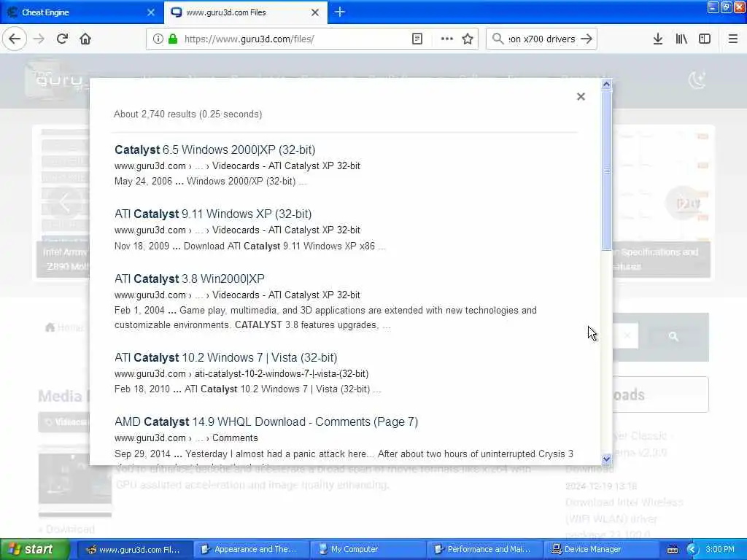Open Firefox hamburger menu

pos(732,39)
